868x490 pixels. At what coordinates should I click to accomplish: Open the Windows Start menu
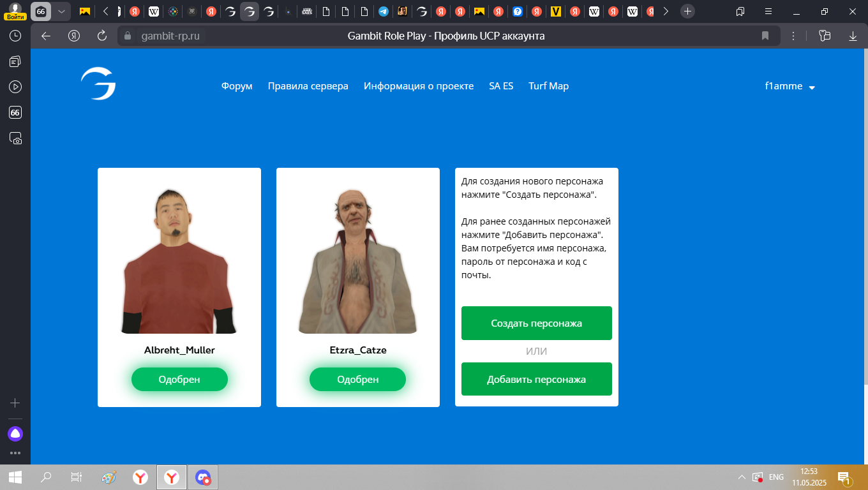15,477
